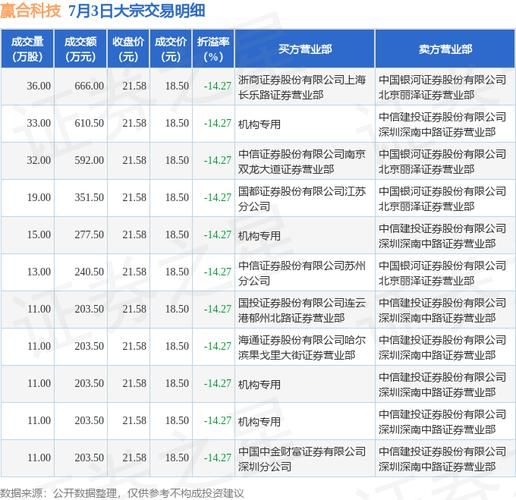
Task: Click 机构专用 in the 15.00 row
Action: [259, 236]
